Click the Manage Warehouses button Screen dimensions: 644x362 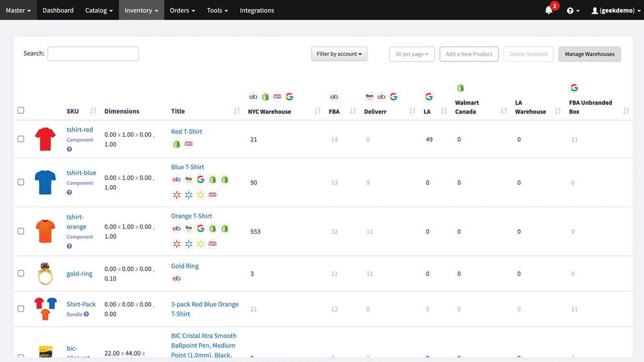pos(590,54)
